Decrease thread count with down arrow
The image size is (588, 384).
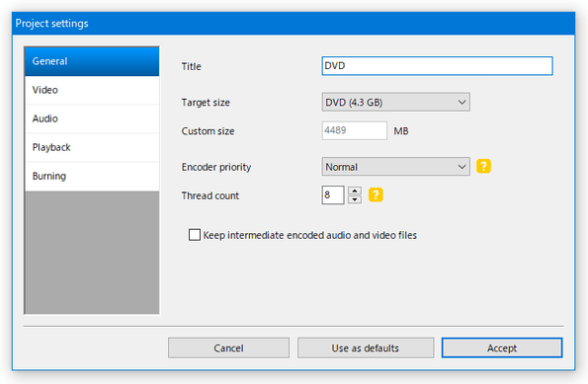tap(355, 199)
